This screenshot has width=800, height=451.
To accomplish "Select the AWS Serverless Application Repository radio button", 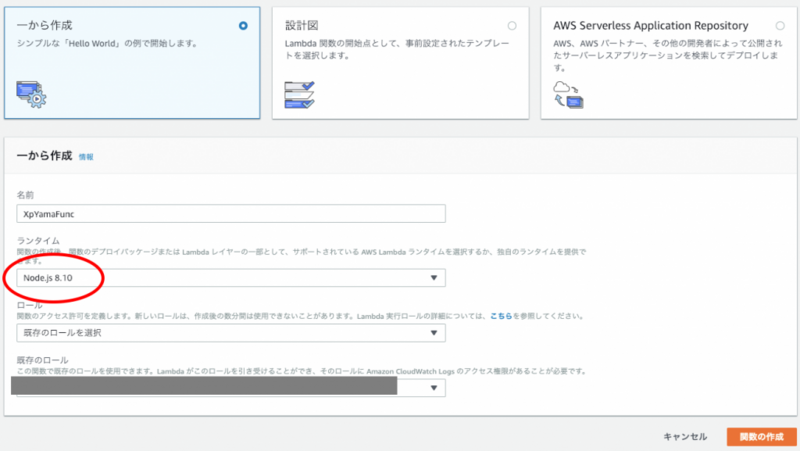I will [780, 26].
